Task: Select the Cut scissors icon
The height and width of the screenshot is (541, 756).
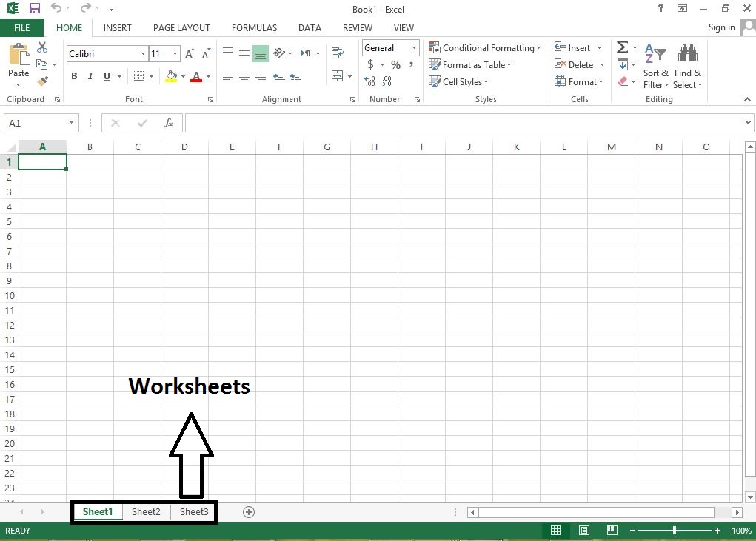Action: pyautogui.click(x=42, y=46)
